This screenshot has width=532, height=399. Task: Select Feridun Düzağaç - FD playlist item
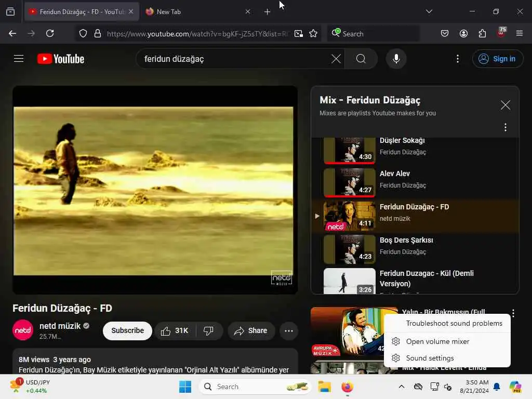point(415,216)
